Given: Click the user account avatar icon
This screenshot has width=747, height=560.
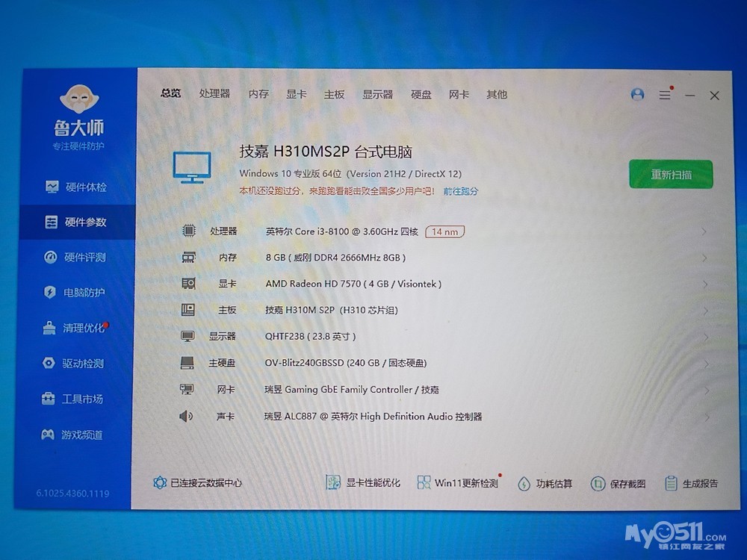Looking at the screenshot, I should [x=637, y=95].
